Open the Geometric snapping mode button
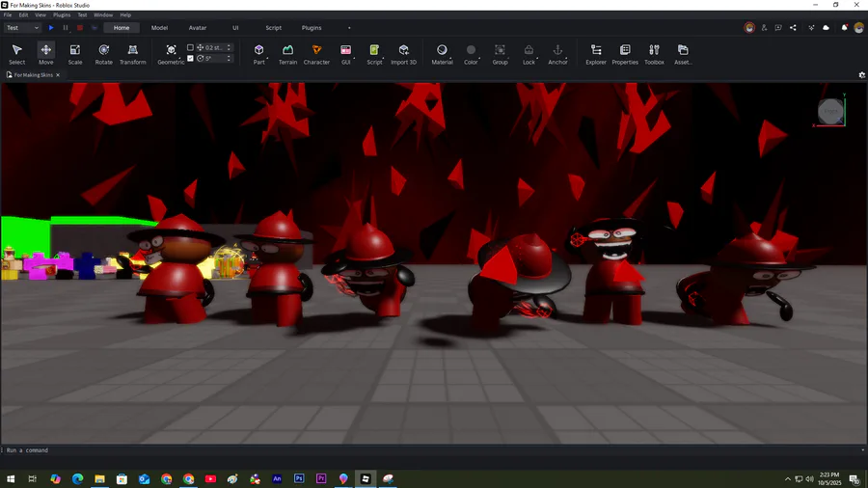The height and width of the screenshot is (488, 868). pos(171,54)
